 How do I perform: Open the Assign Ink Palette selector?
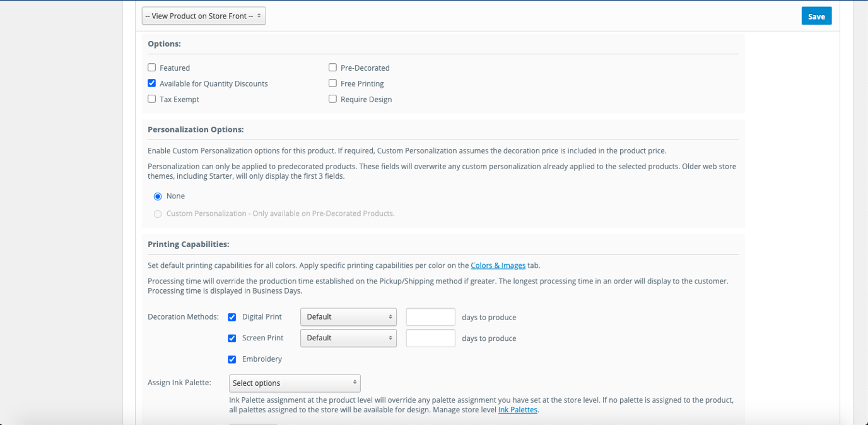coord(295,383)
